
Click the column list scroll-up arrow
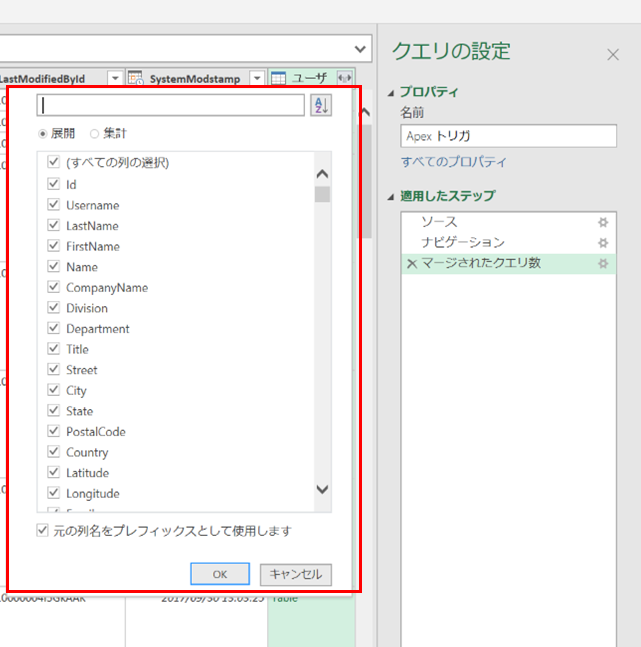(322, 174)
